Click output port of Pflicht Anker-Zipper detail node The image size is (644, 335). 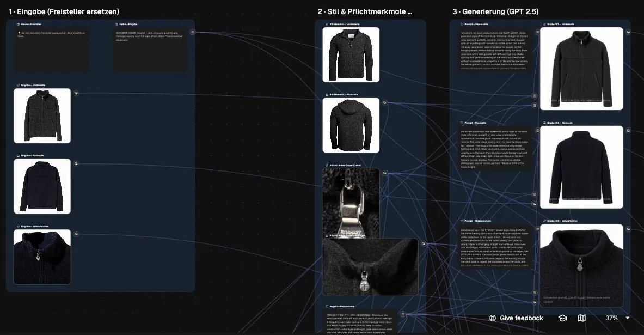[x=385, y=173]
